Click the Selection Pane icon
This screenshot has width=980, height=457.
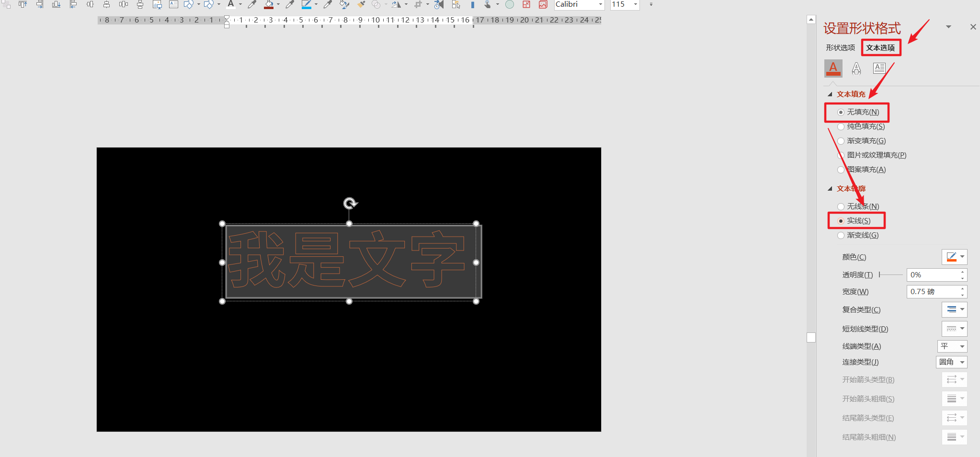click(456, 4)
